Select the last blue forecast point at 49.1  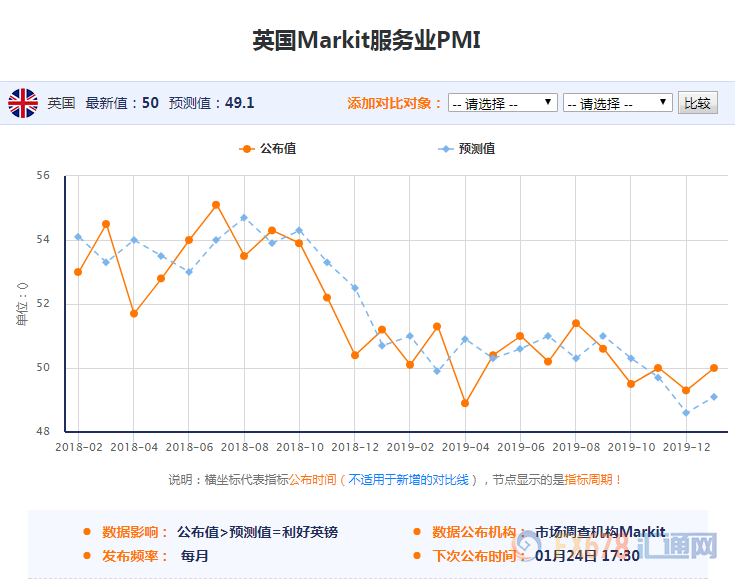pos(714,397)
